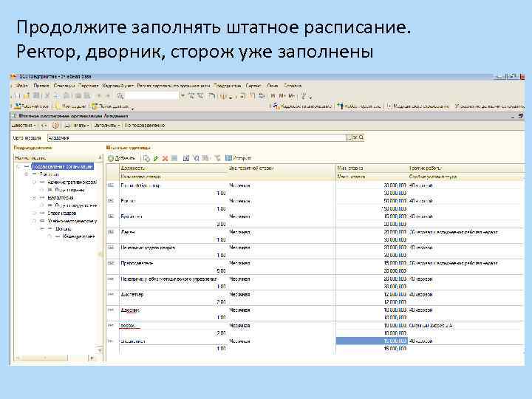Click the Должность column header
The height and width of the screenshot is (399, 532).
[x=174, y=168]
